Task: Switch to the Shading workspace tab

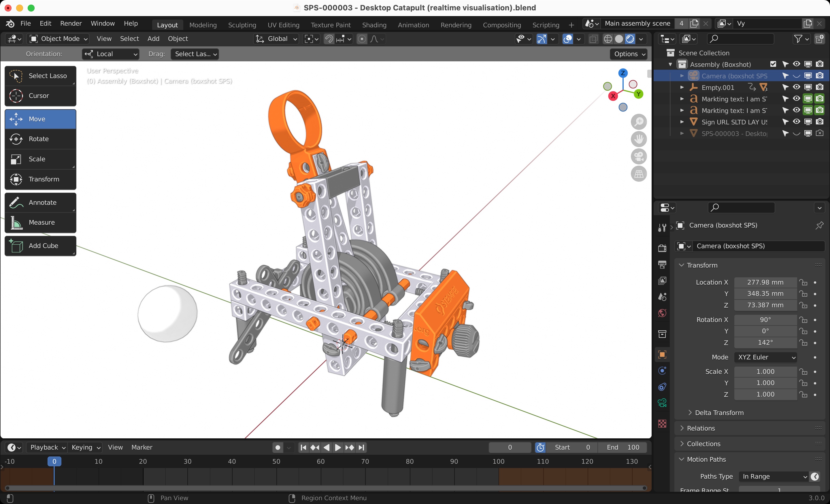Action: 374,24
